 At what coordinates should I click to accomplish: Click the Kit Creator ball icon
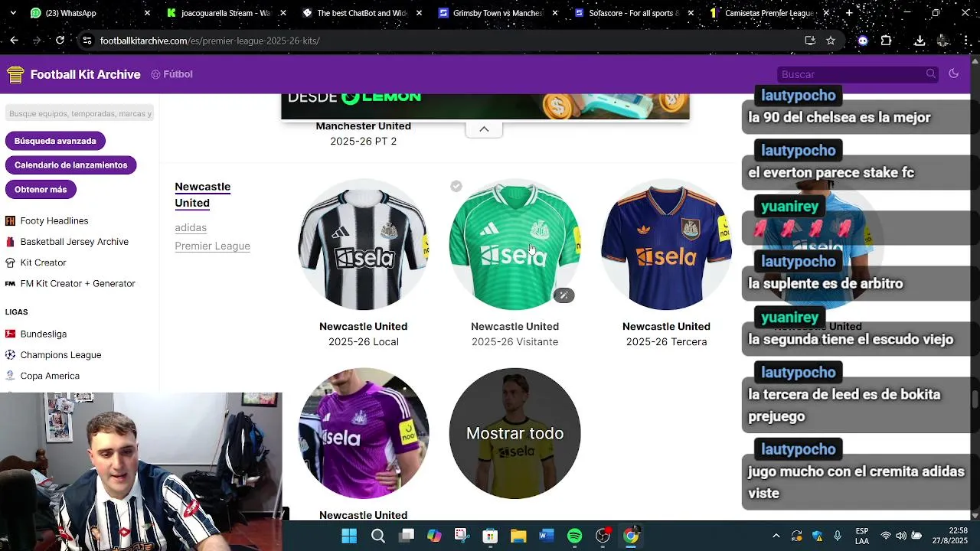10,262
